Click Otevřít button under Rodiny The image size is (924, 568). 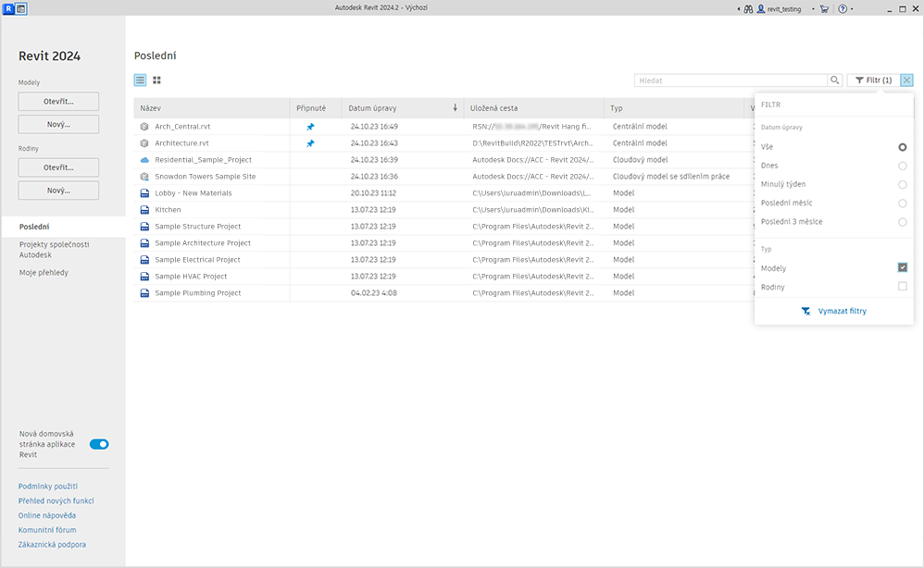(58, 167)
